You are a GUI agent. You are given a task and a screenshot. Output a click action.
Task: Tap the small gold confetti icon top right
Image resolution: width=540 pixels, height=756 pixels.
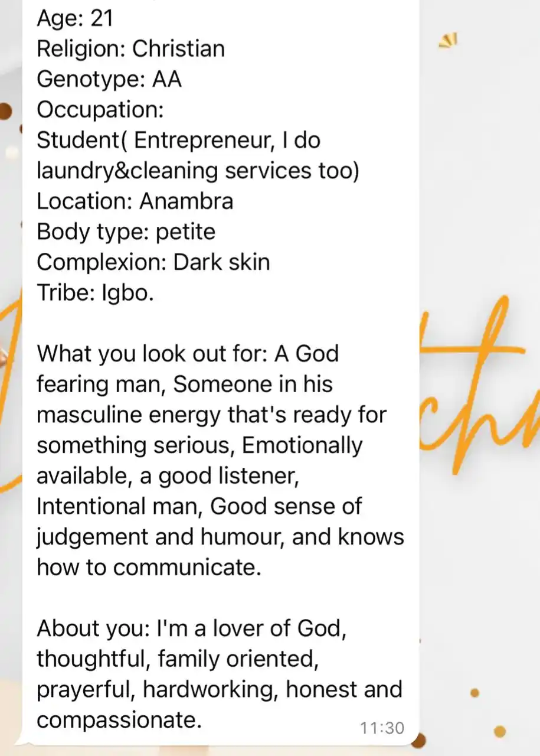449,41
